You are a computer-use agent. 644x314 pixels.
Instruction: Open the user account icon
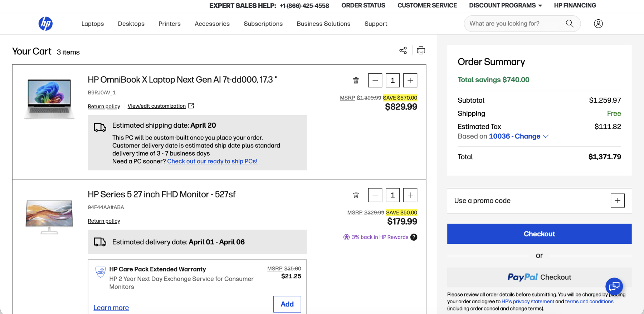click(x=598, y=24)
